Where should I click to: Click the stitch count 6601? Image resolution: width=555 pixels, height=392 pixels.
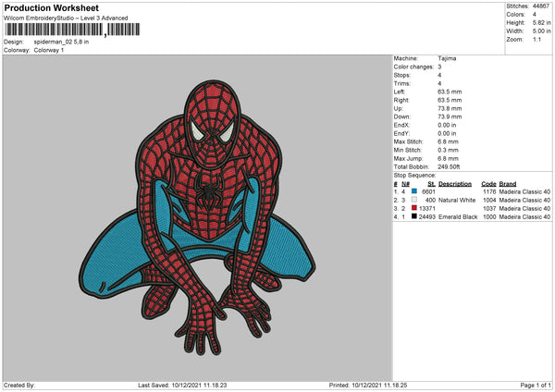428,191
